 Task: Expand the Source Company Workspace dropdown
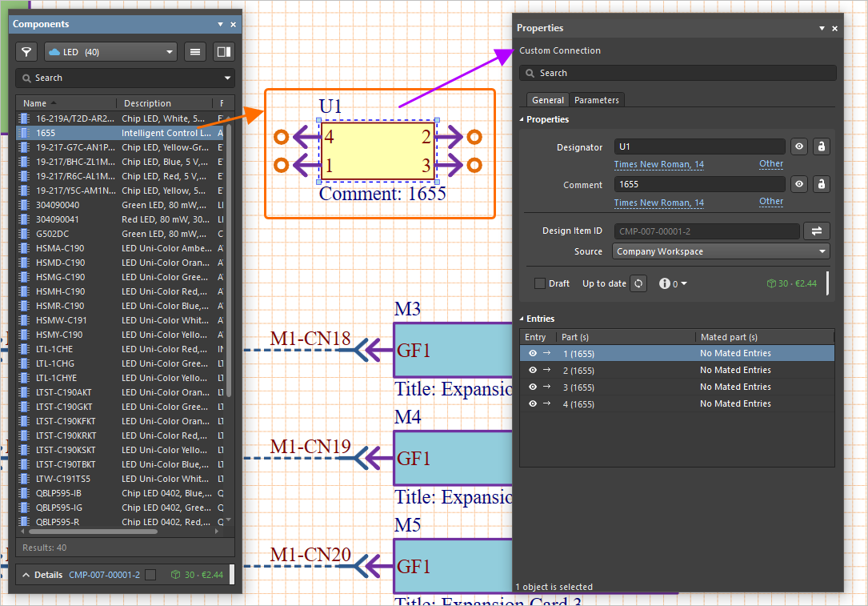point(722,251)
